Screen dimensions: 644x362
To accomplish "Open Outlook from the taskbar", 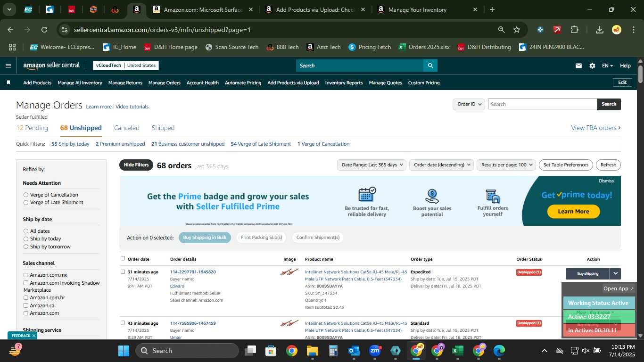I will click(x=354, y=351).
